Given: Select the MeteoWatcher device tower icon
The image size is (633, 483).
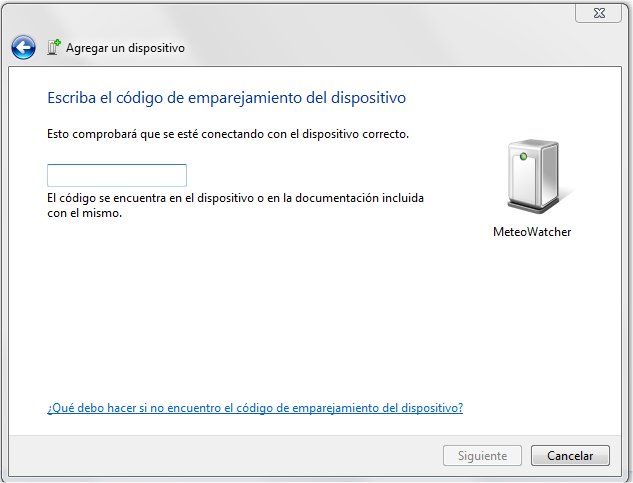Looking at the screenshot, I should 531,179.
